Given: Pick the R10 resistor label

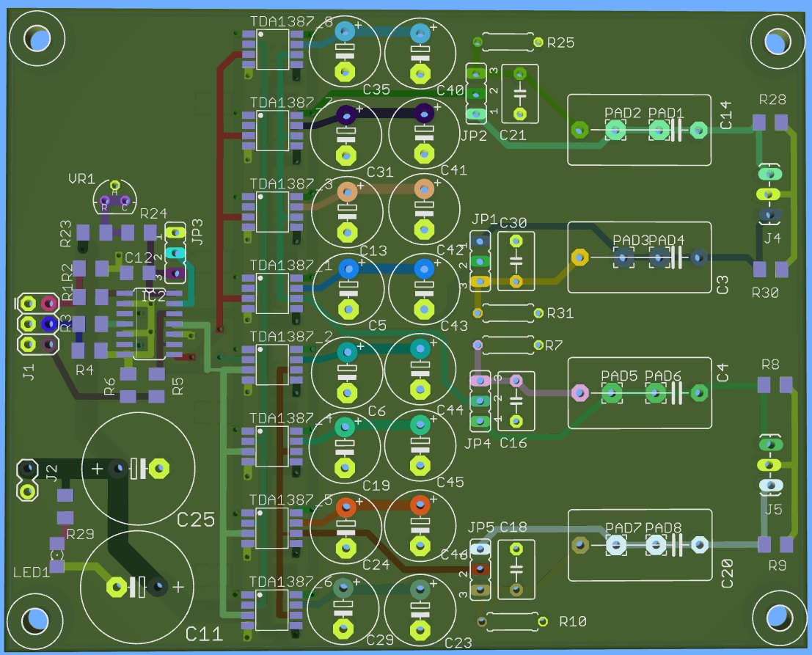Looking at the screenshot, I should point(574,621).
